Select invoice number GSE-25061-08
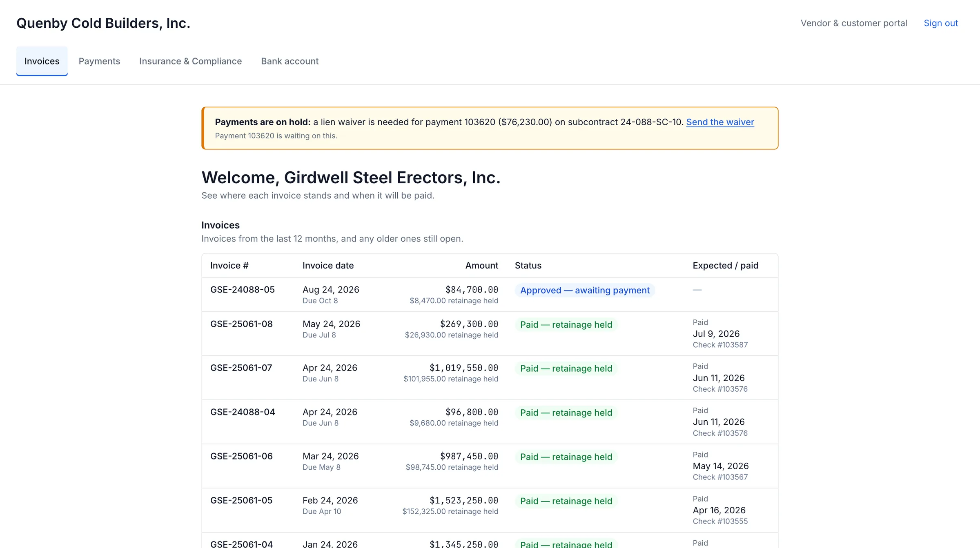This screenshot has width=980, height=548. click(x=241, y=324)
